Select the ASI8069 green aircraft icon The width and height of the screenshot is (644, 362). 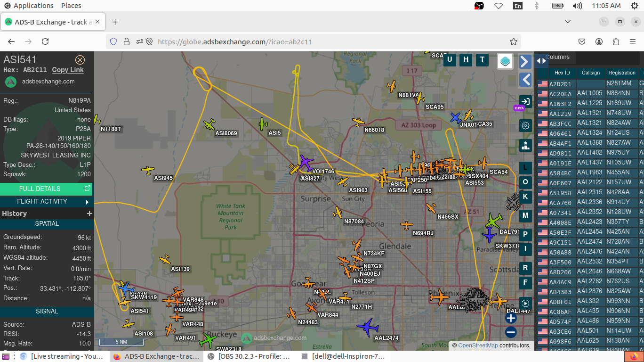(x=209, y=124)
